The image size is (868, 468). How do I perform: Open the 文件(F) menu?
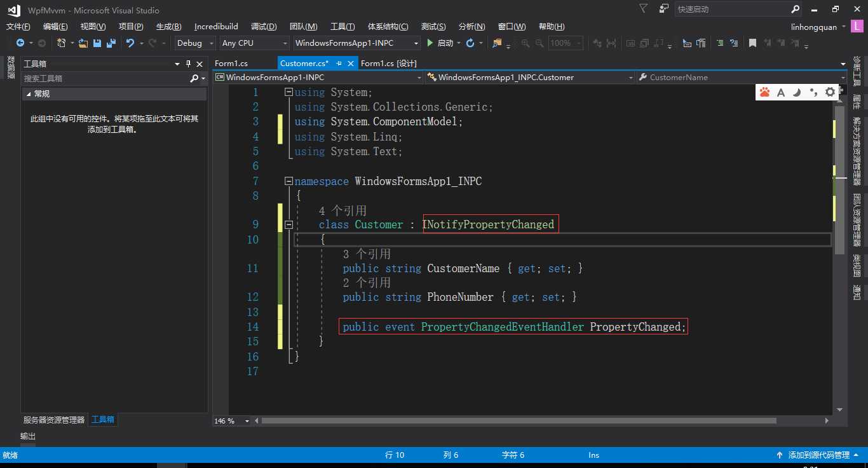[18, 27]
